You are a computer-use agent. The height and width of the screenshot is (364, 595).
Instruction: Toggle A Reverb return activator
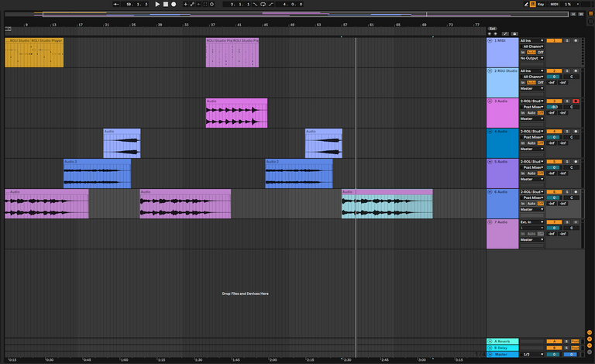[x=554, y=342]
